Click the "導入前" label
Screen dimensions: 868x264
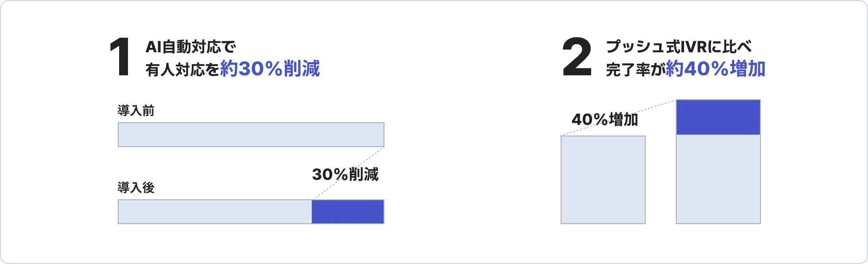click(x=136, y=111)
